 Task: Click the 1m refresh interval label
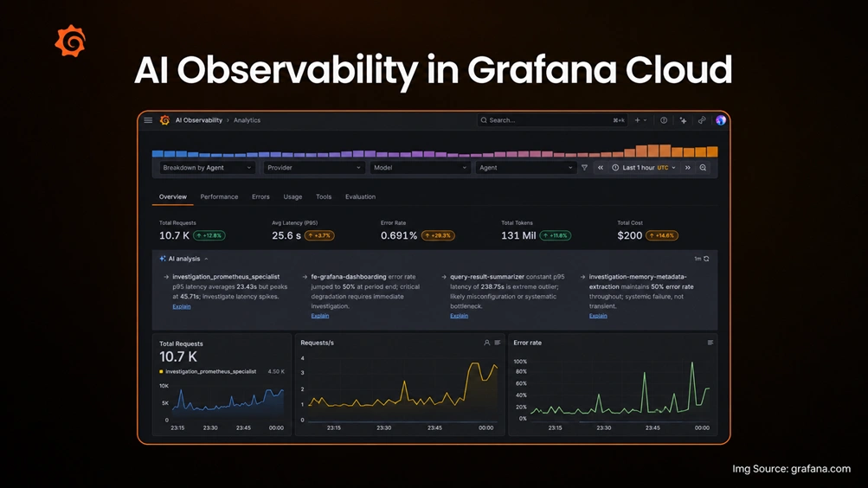[x=698, y=259]
